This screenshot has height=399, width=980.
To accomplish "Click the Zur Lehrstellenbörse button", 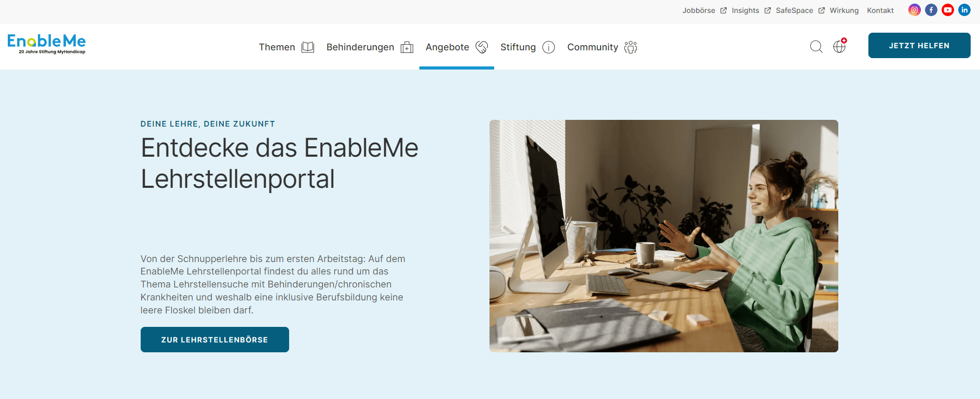I will pos(215,339).
